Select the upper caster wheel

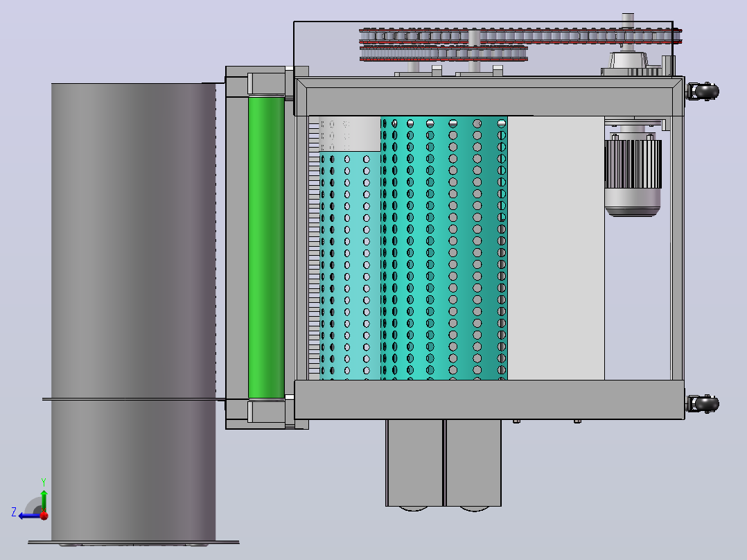click(703, 91)
